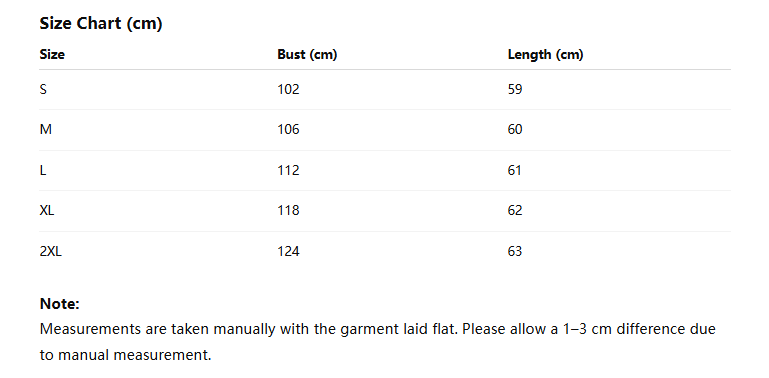Click length value 60
Image resolution: width=769 pixels, height=378 pixels.
pos(515,129)
